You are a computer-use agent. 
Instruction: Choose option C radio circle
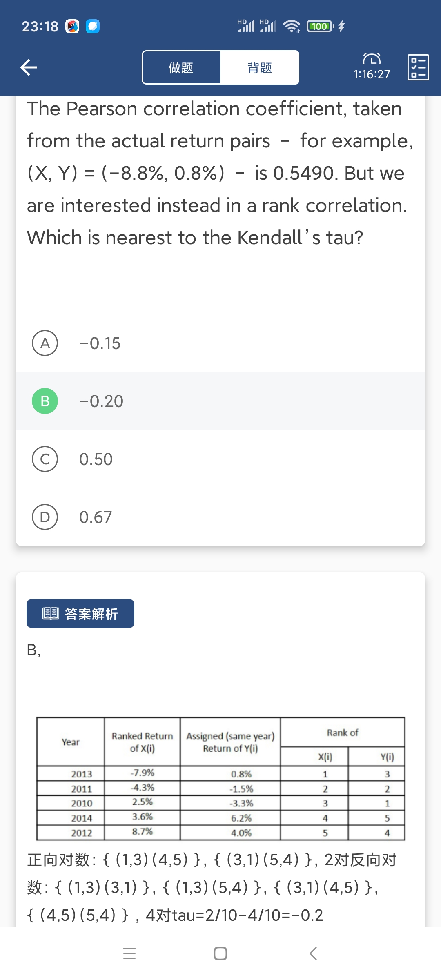tap(45, 459)
